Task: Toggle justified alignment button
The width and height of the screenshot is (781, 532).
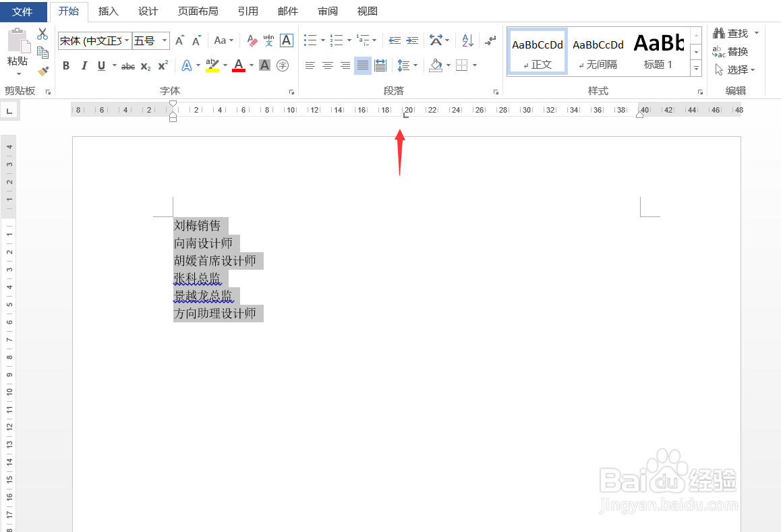Action: point(363,65)
